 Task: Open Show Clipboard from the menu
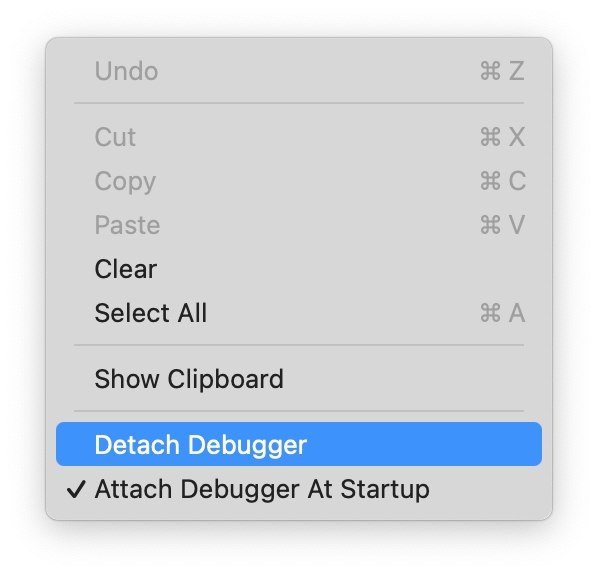(299, 379)
